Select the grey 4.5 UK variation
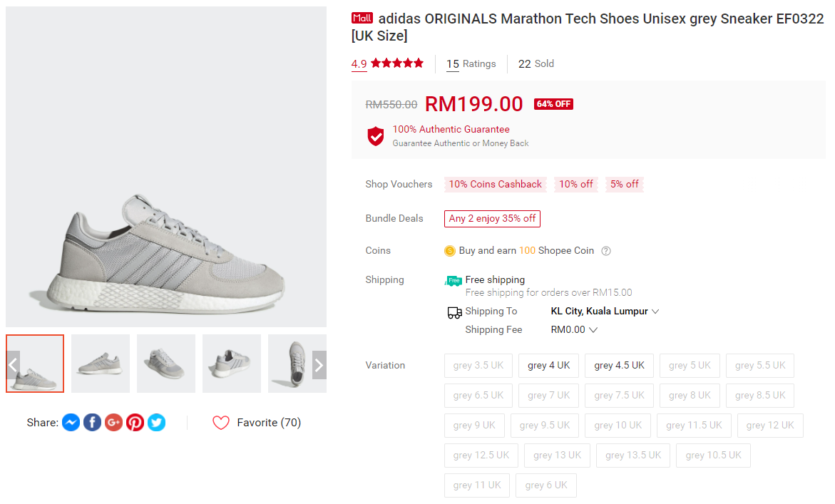Image resolution: width=835 pixels, height=504 pixels. coord(619,366)
